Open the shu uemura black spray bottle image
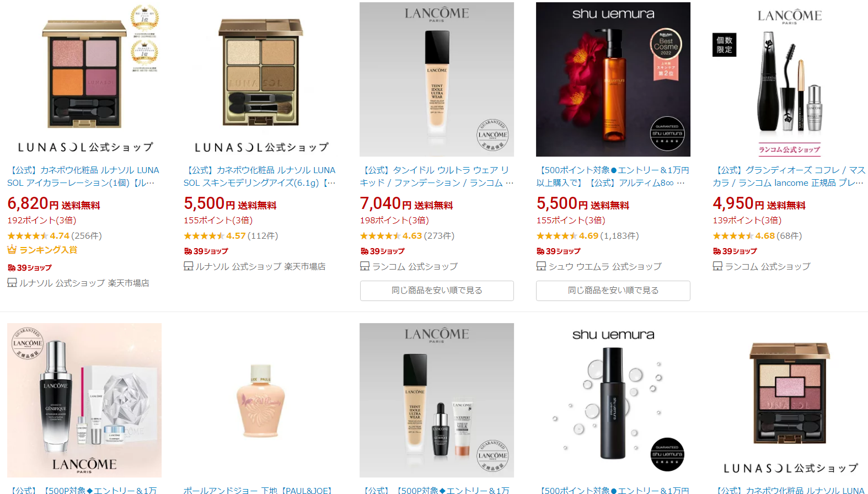The height and width of the screenshot is (494, 868). pos(613,400)
